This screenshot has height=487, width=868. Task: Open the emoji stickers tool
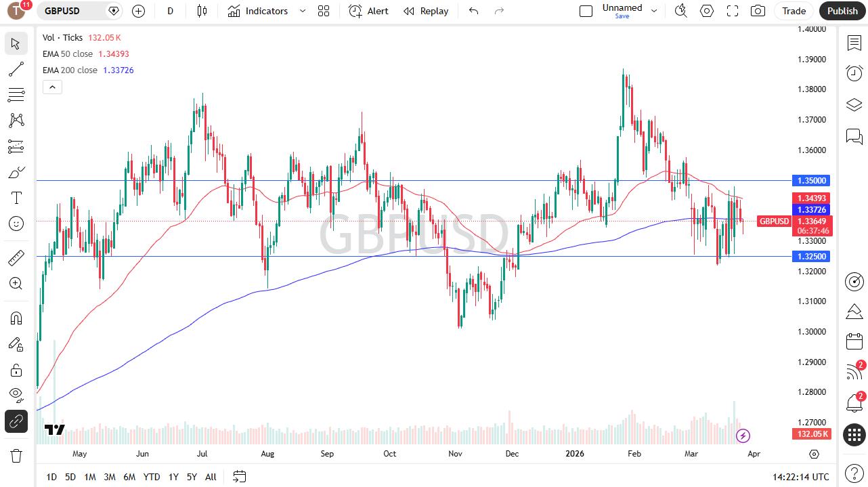(x=16, y=223)
